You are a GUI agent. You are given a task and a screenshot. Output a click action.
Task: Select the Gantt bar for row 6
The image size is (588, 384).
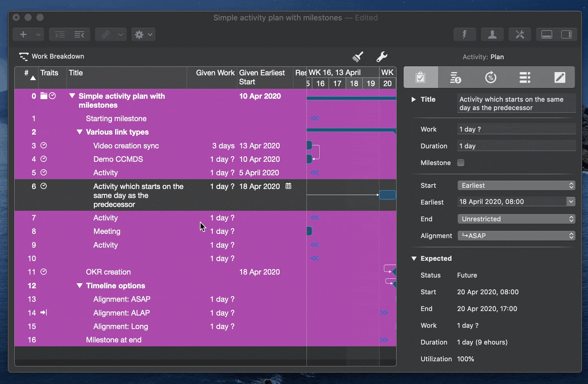[x=387, y=195]
